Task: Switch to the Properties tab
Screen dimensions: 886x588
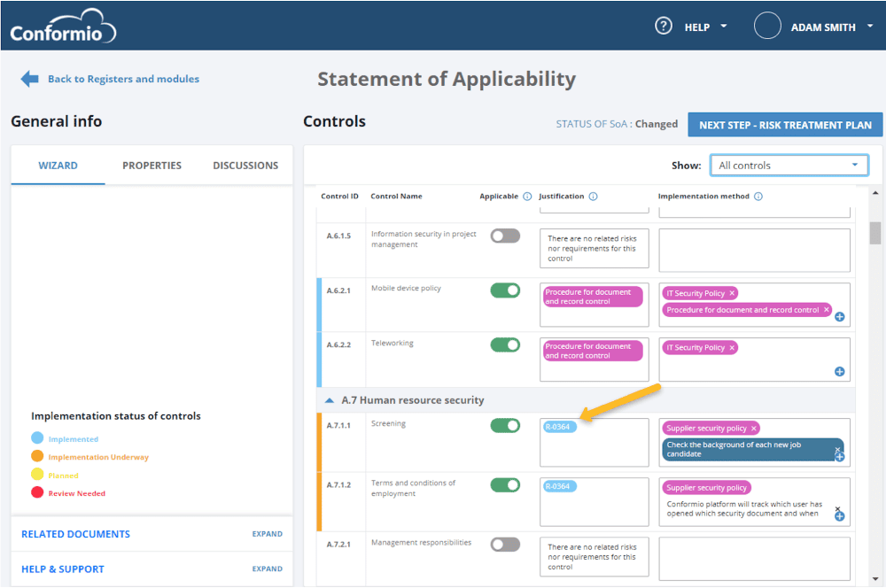Action: 152,166
